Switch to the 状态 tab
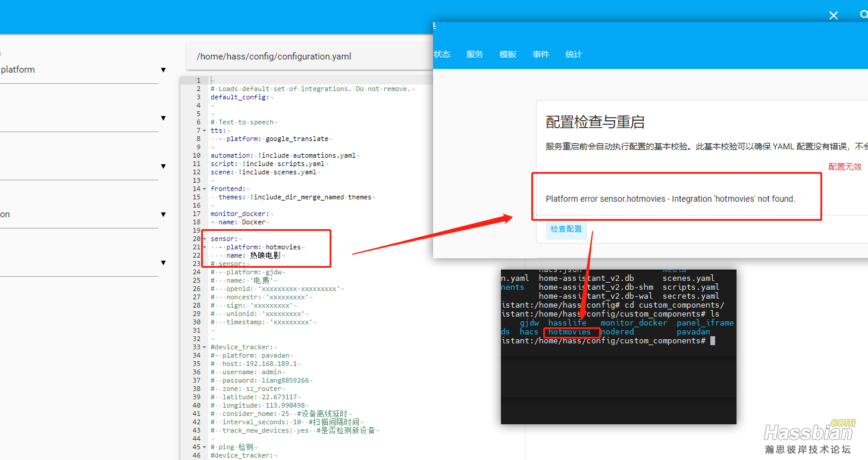The image size is (868, 460). pos(442,54)
